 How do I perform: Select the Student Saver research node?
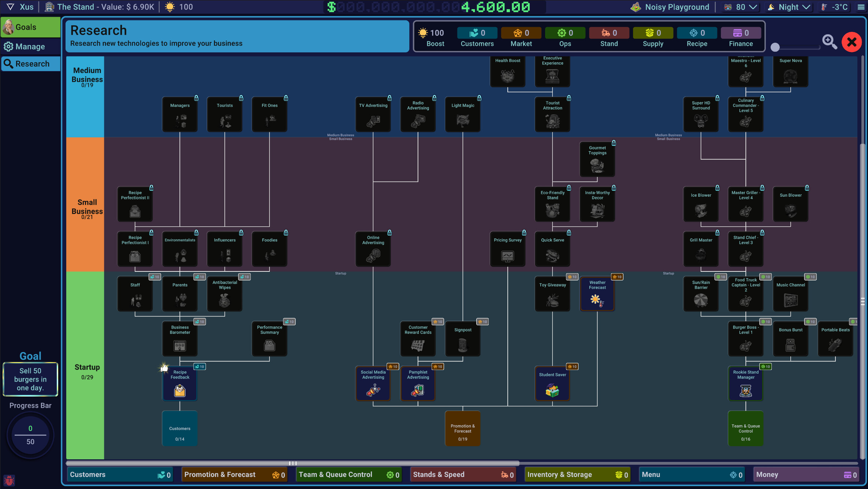[x=552, y=384]
